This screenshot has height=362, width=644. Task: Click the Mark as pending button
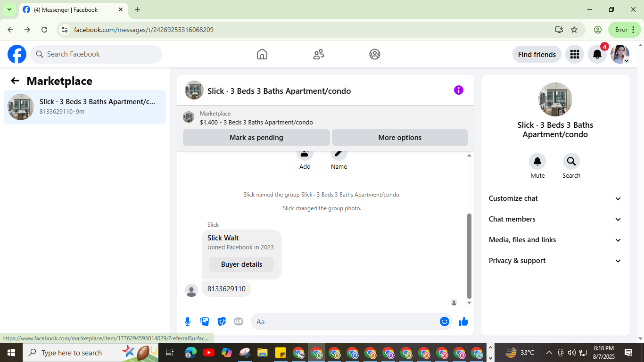pyautogui.click(x=256, y=138)
